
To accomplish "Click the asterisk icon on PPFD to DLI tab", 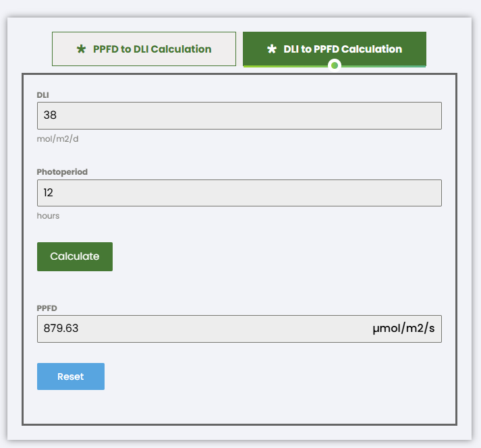I will coord(81,49).
